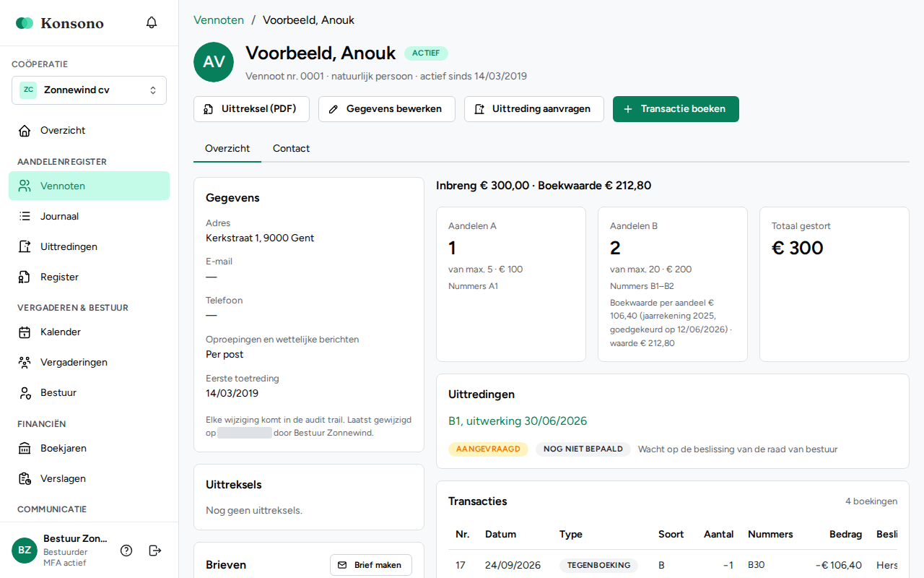This screenshot has height=578, width=924.
Task: Click the Bedrag column header
Action: [845, 535]
